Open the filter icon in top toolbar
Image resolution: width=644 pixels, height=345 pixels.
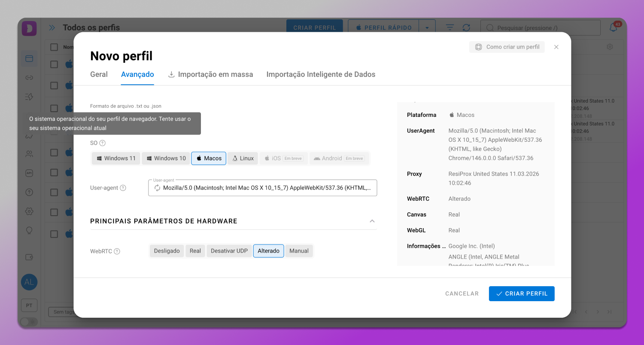(x=450, y=27)
